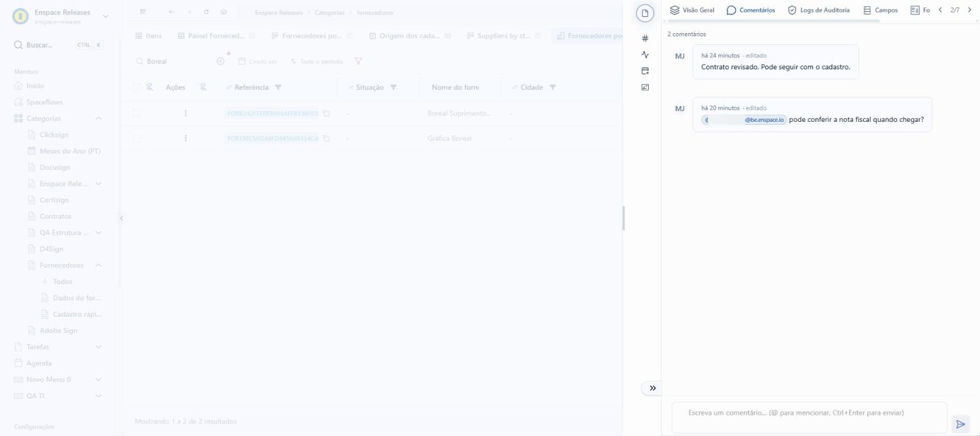Open the Adobe Sign category
The width and height of the screenshot is (980, 436).
tap(58, 330)
